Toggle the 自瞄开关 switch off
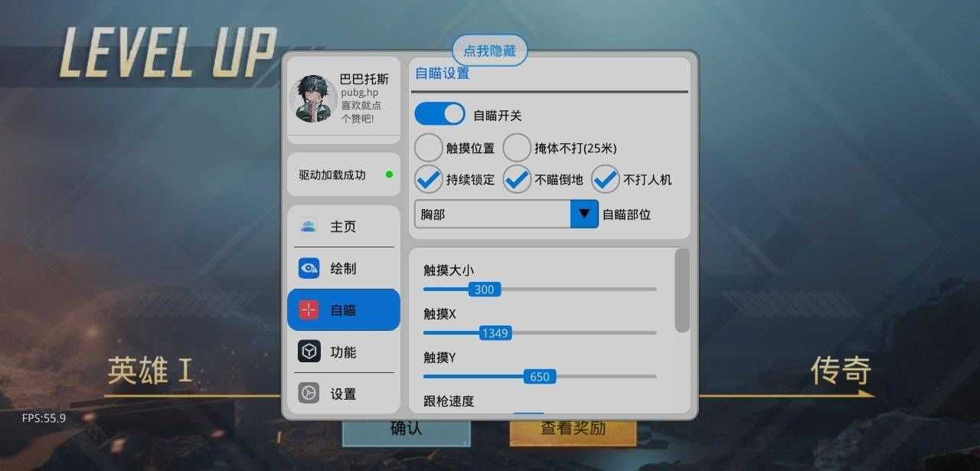This screenshot has height=471, width=980. 440,114
